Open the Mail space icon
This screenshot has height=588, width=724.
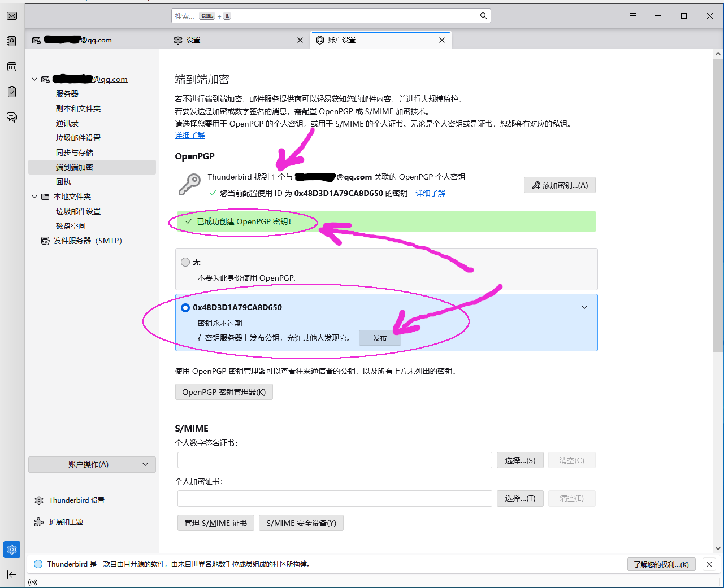pyautogui.click(x=12, y=16)
